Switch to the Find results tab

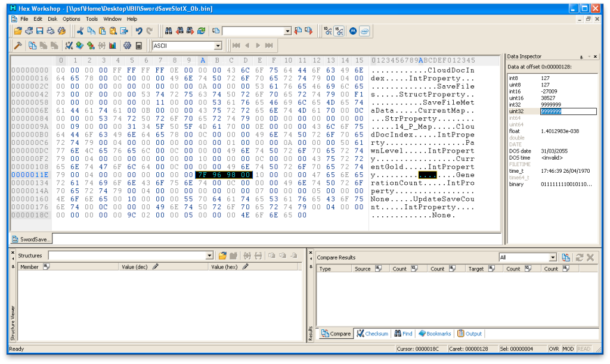tap(404, 334)
